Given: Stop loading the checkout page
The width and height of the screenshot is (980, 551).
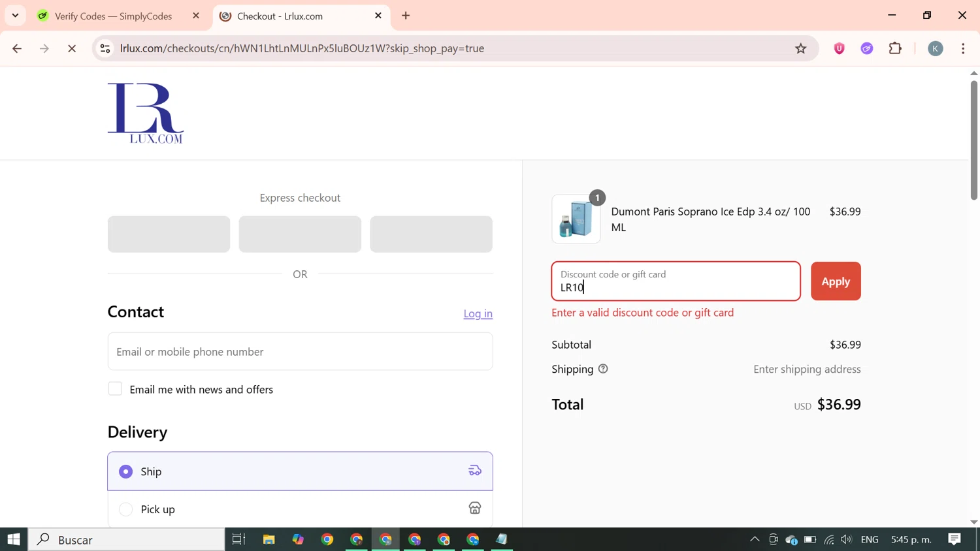Looking at the screenshot, I should [72, 48].
